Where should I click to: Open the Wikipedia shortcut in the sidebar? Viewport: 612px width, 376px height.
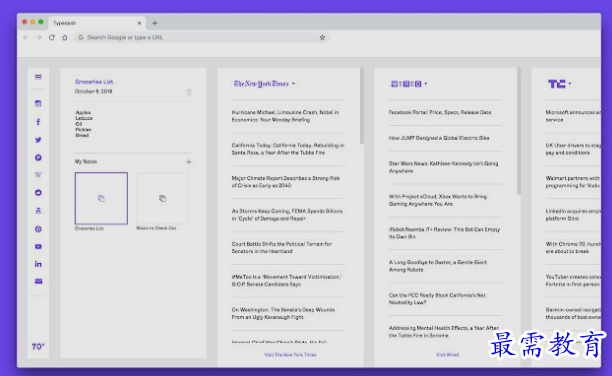pyautogui.click(x=38, y=175)
